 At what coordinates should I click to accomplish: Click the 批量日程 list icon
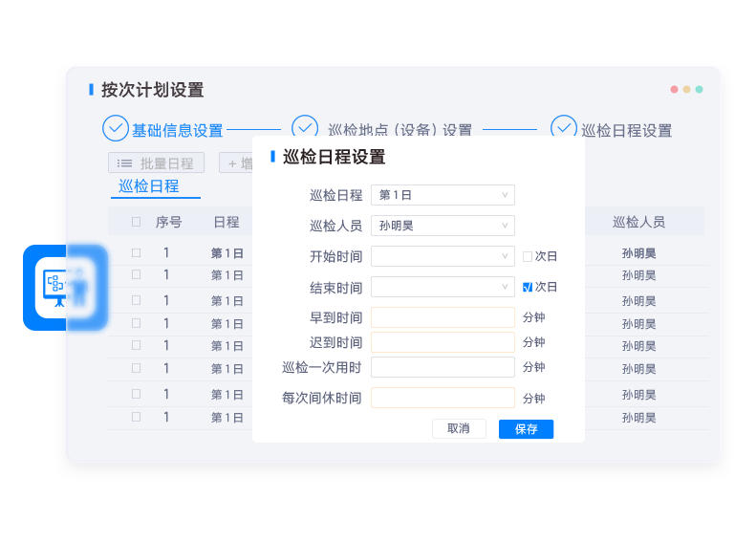coord(125,163)
